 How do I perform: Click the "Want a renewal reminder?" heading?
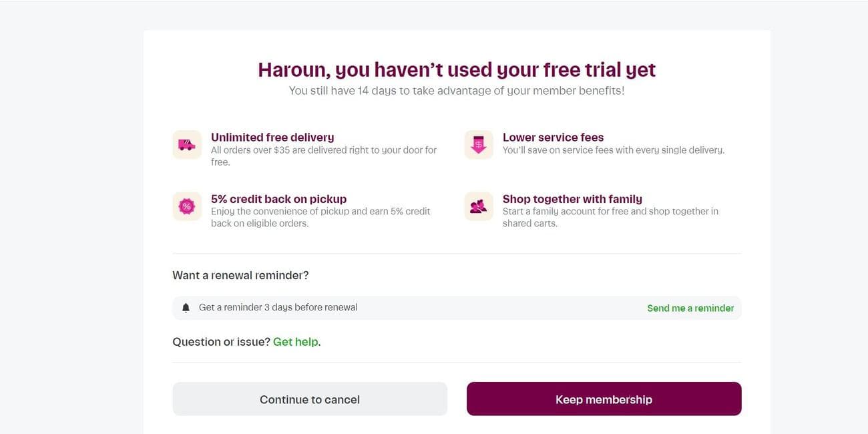240,274
